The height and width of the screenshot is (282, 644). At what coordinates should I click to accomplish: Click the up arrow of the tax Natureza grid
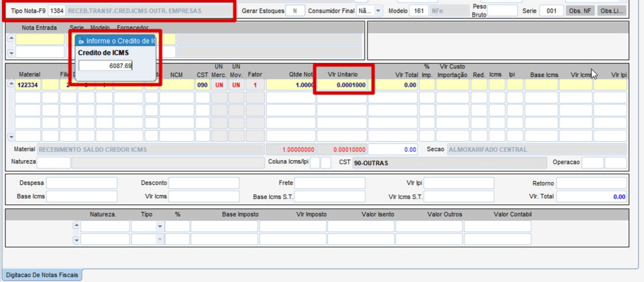tap(77, 226)
